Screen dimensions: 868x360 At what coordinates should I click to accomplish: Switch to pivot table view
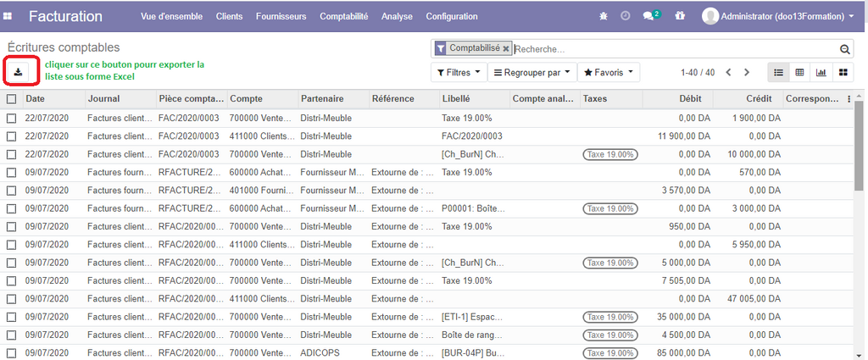point(799,73)
